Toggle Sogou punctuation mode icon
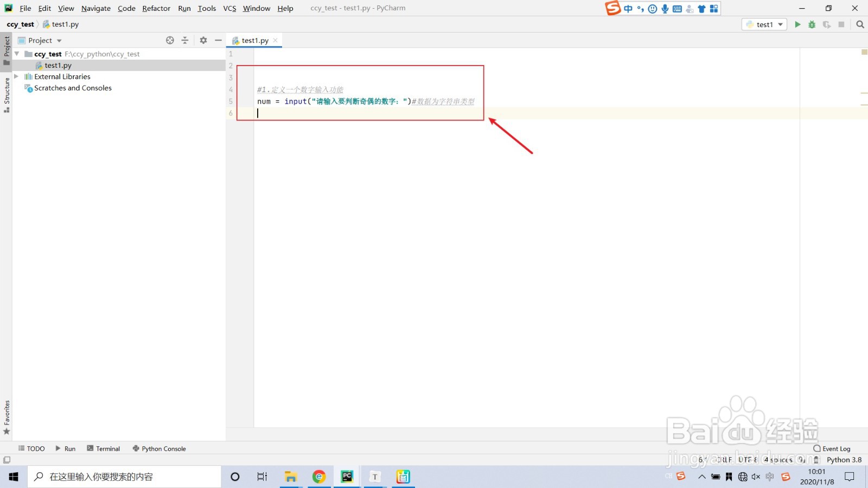The width and height of the screenshot is (868, 488). (641, 9)
